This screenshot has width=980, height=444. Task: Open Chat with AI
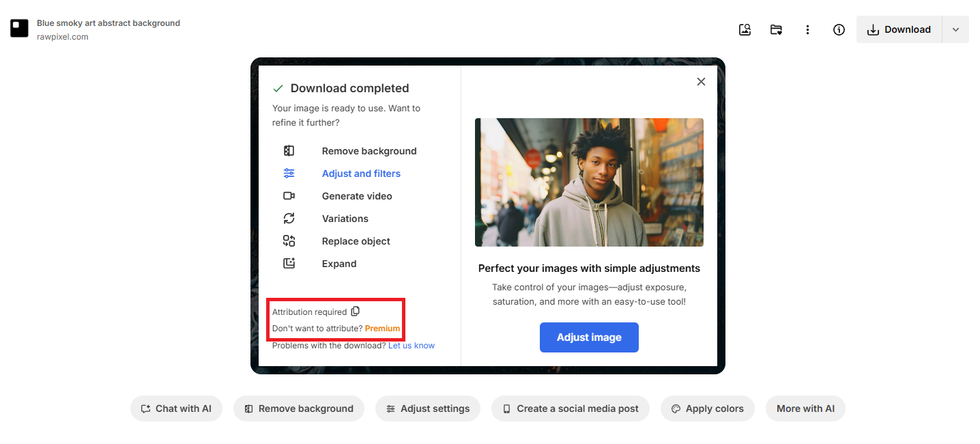[x=176, y=408]
